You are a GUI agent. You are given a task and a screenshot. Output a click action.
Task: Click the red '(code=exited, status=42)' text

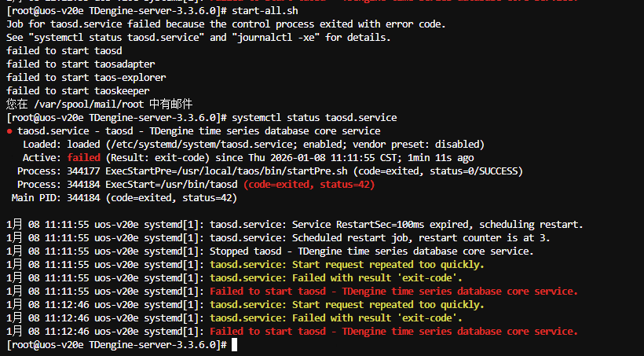click(x=309, y=185)
